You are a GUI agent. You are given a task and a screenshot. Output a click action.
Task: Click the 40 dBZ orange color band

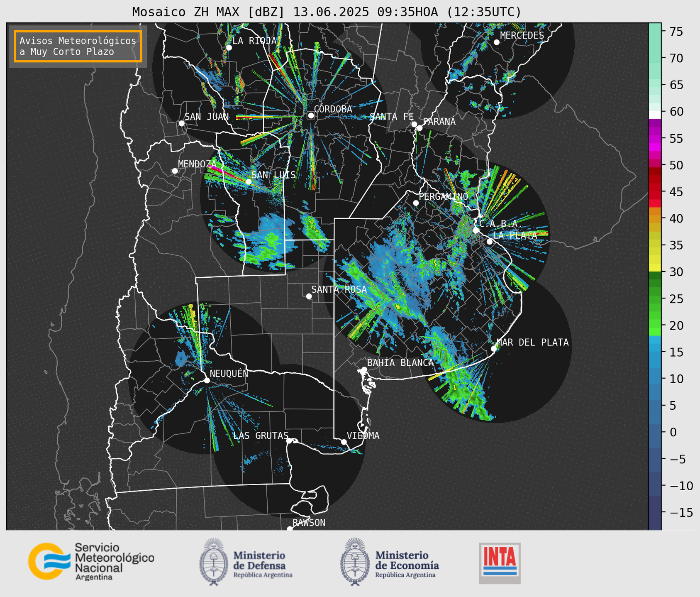click(655, 218)
